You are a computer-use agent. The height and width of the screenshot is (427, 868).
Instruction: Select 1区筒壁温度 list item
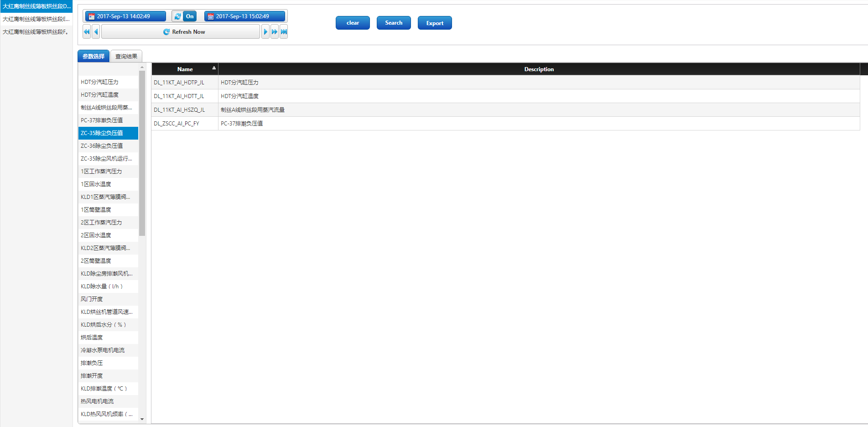[x=108, y=210]
